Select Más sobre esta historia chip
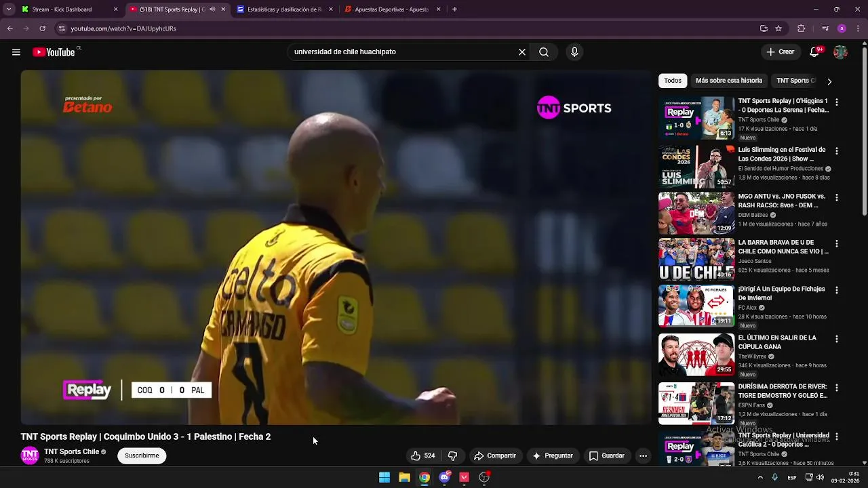868x488 pixels. [x=729, y=81]
